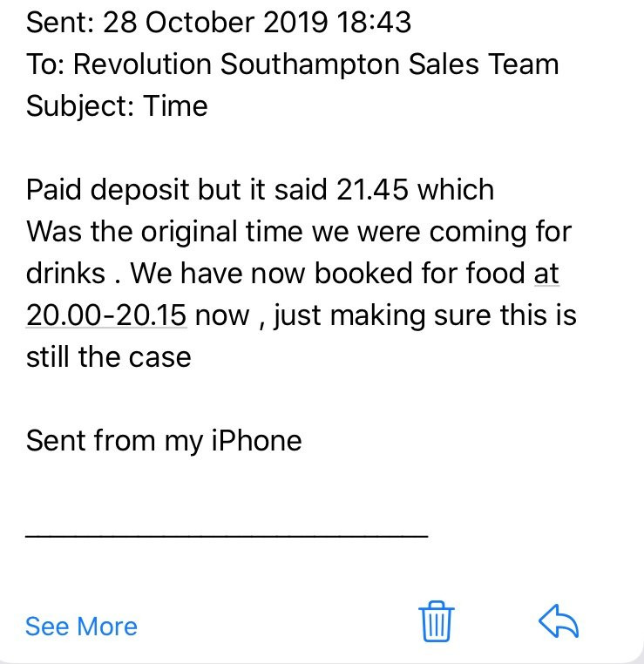Tap the word "iPhone" in the signature
Screen dimensions: 644x664
tap(256, 441)
